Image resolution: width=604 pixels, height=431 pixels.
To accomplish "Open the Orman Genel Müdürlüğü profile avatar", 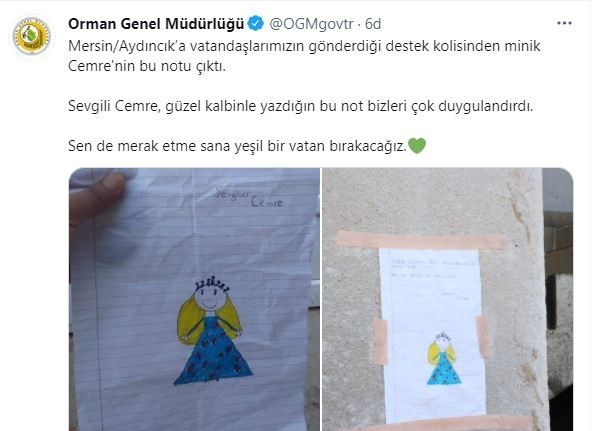I will (x=32, y=36).
